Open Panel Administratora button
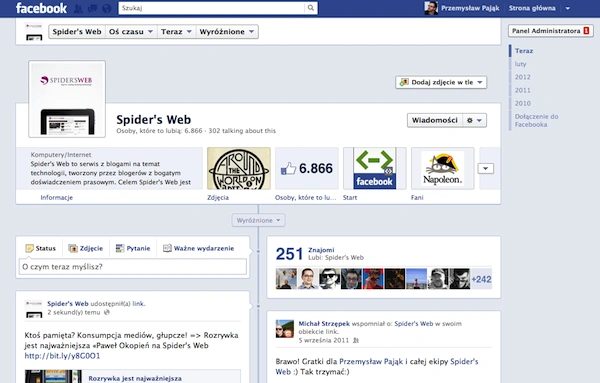Screen dimensions: 600x383 pyautogui.click(x=551, y=31)
